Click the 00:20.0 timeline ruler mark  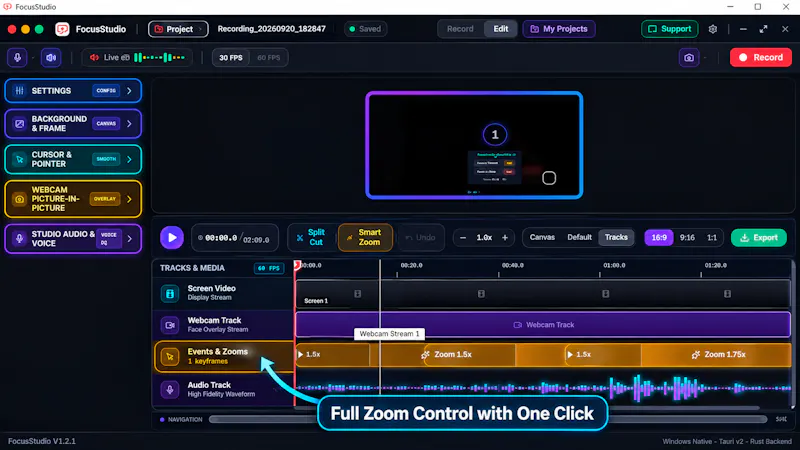[x=411, y=265]
